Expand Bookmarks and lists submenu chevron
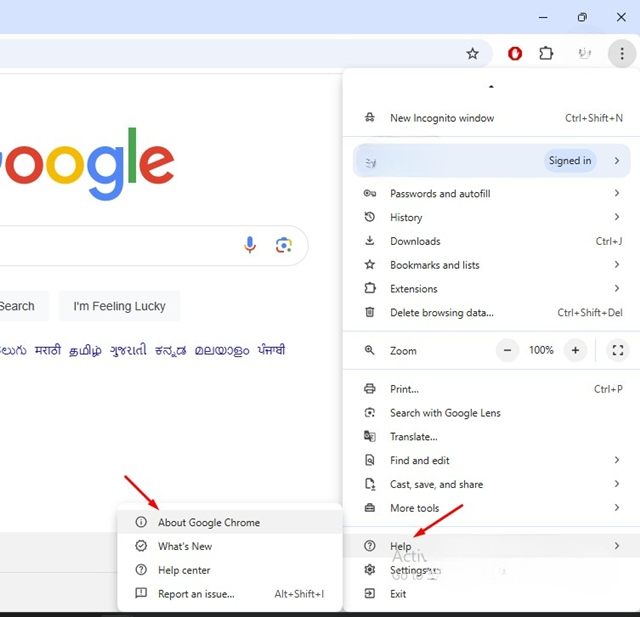The height and width of the screenshot is (617, 640). pyautogui.click(x=617, y=264)
